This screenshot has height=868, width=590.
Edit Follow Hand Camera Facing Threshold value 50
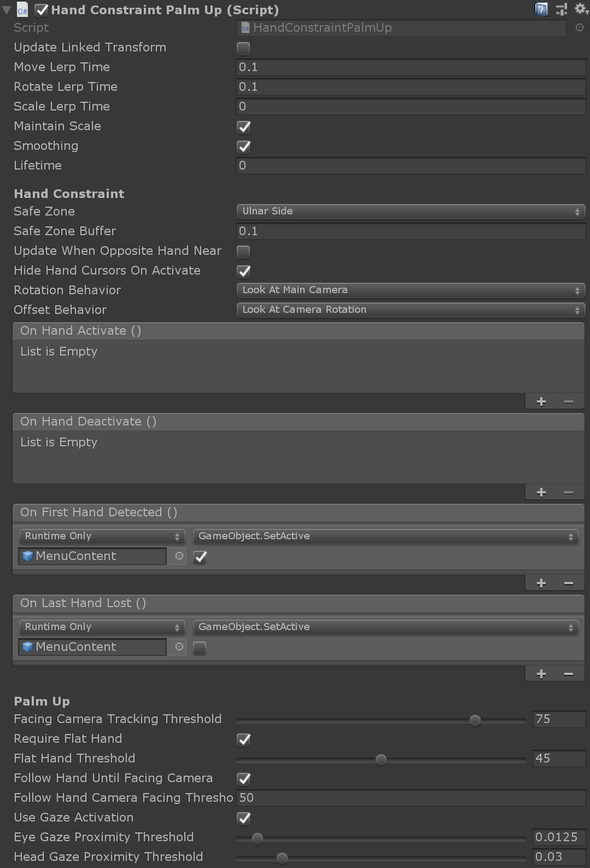(411, 798)
